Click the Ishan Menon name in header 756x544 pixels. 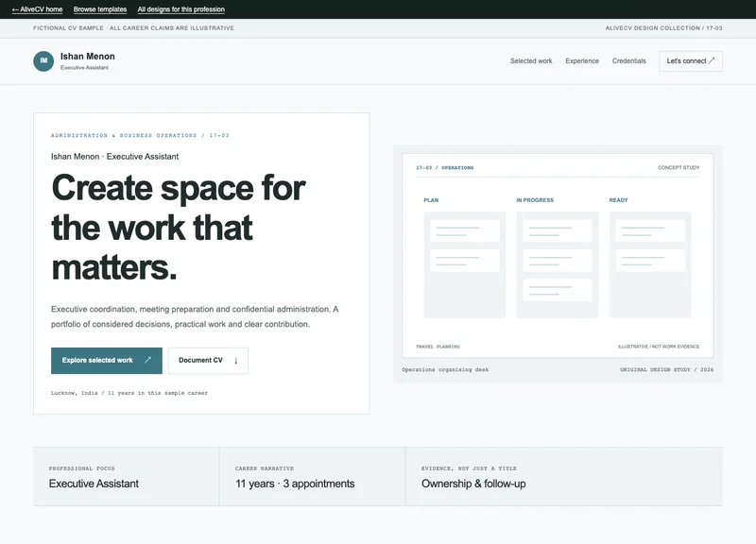[x=87, y=57]
